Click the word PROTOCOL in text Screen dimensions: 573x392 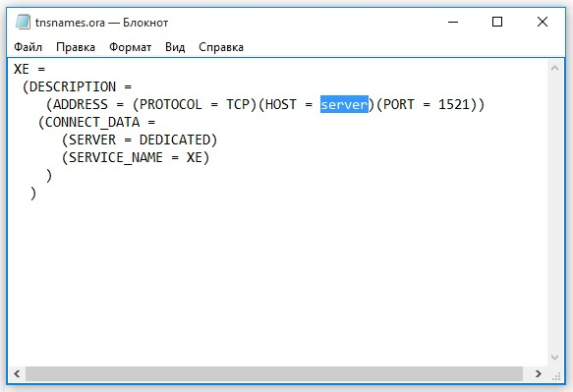171,104
